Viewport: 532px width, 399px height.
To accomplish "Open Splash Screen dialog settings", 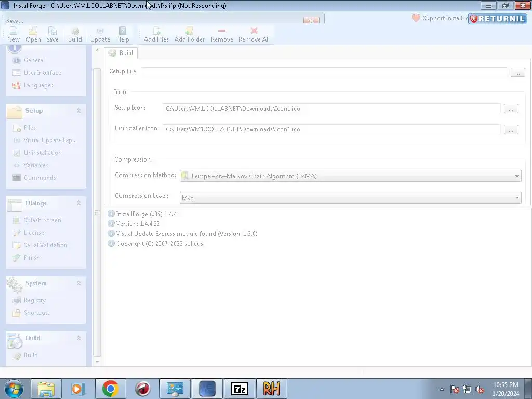I will click(37, 220).
